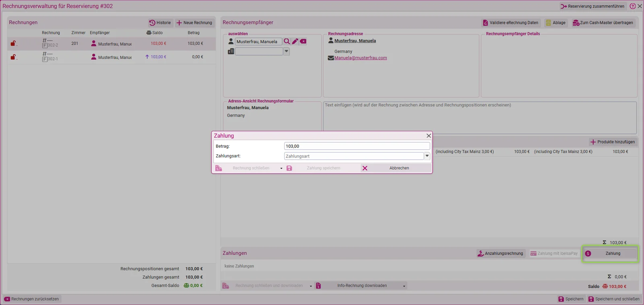This screenshot has width=644, height=305.
Task: Open the Historie button
Action: pos(160,23)
